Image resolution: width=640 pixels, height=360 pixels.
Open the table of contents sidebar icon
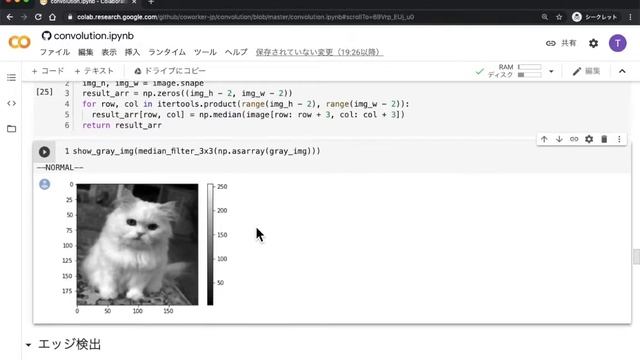point(11,78)
